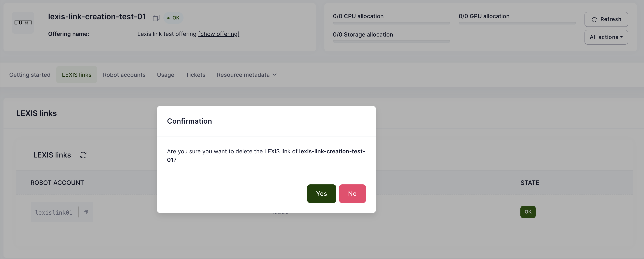
Task: Expand the Resource metadata menu
Action: [x=247, y=75]
